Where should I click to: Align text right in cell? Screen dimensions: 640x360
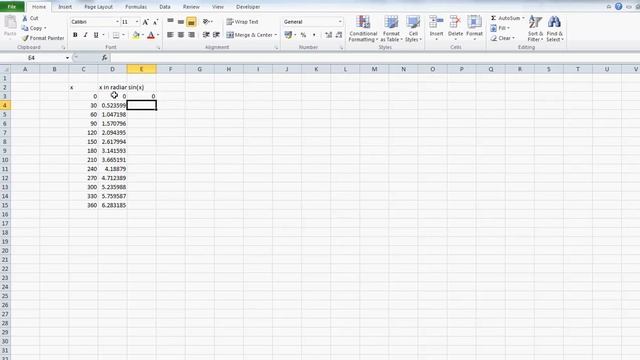pyautogui.click(x=191, y=35)
